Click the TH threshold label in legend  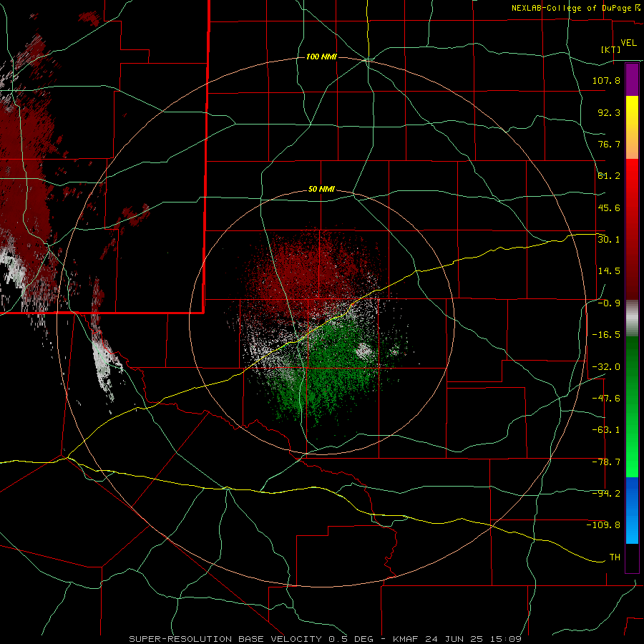(x=615, y=557)
